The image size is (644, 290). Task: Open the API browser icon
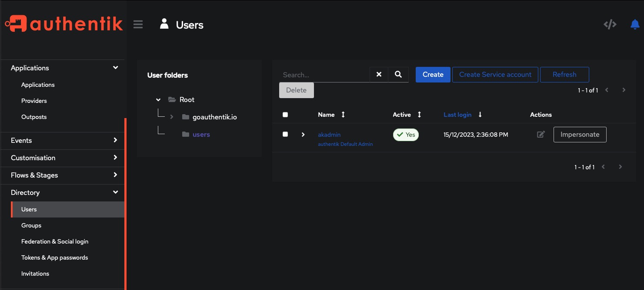610,24
